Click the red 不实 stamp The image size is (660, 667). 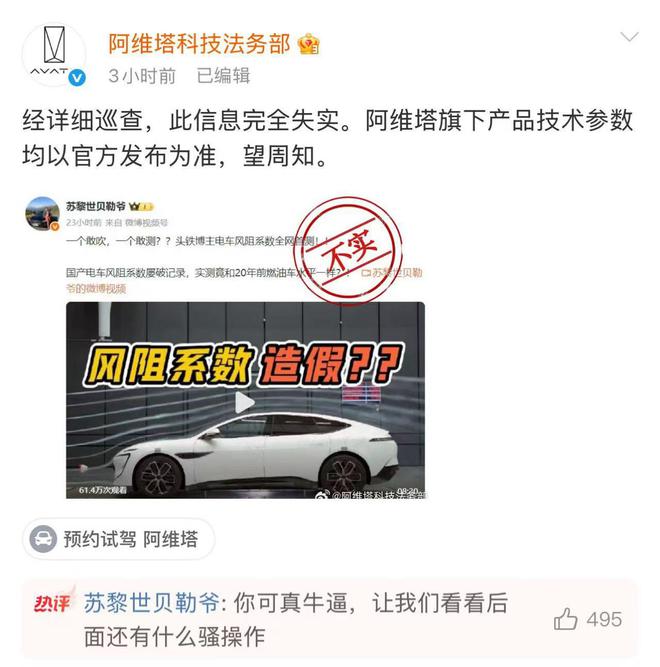[348, 251]
